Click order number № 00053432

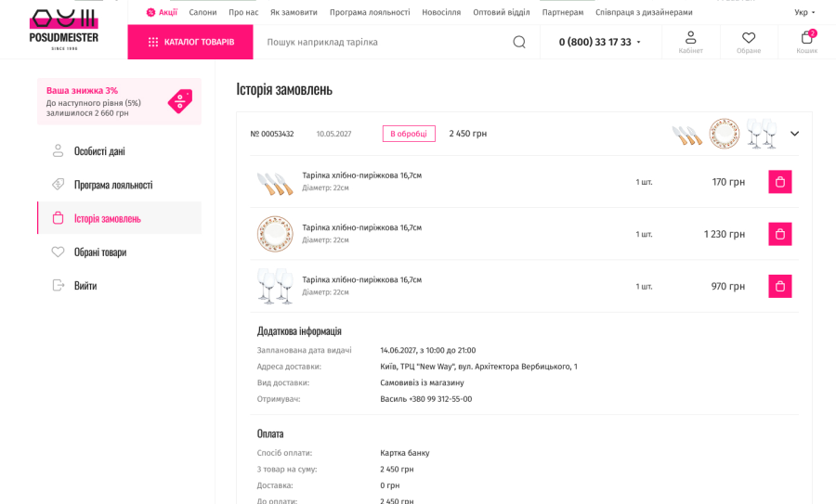[272, 134]
